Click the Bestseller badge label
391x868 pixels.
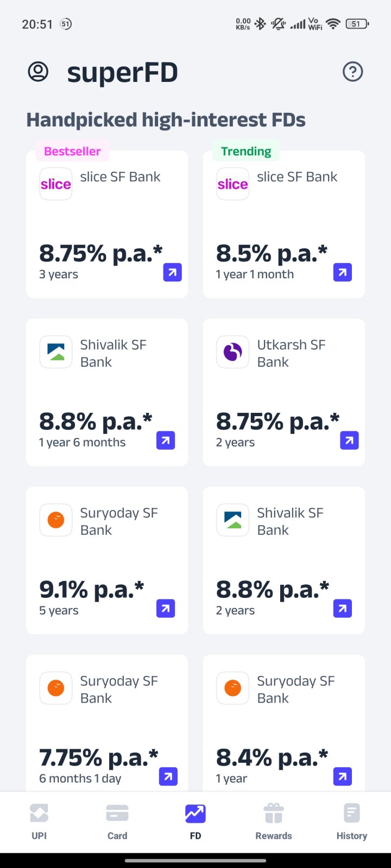(72, 151)
